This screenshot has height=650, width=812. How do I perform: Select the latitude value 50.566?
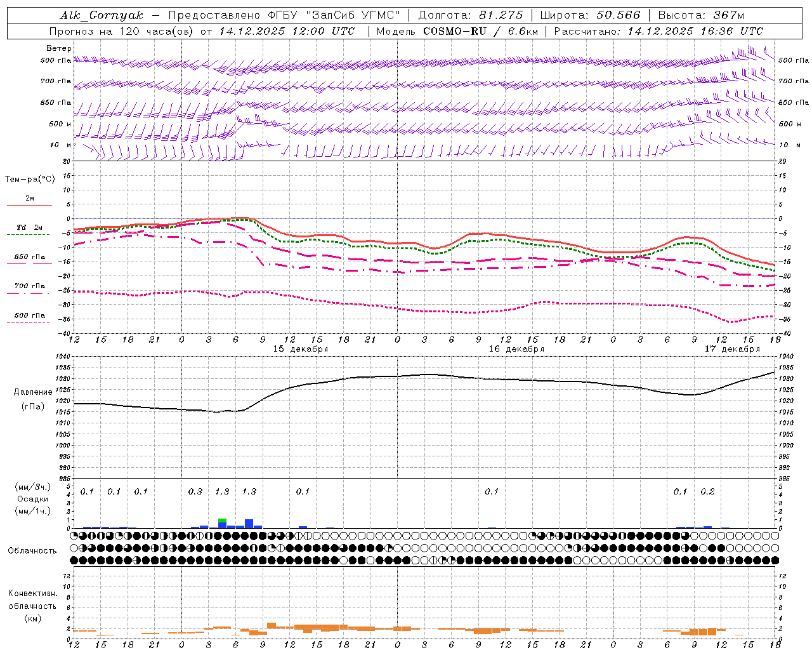(x=618, y=15)
